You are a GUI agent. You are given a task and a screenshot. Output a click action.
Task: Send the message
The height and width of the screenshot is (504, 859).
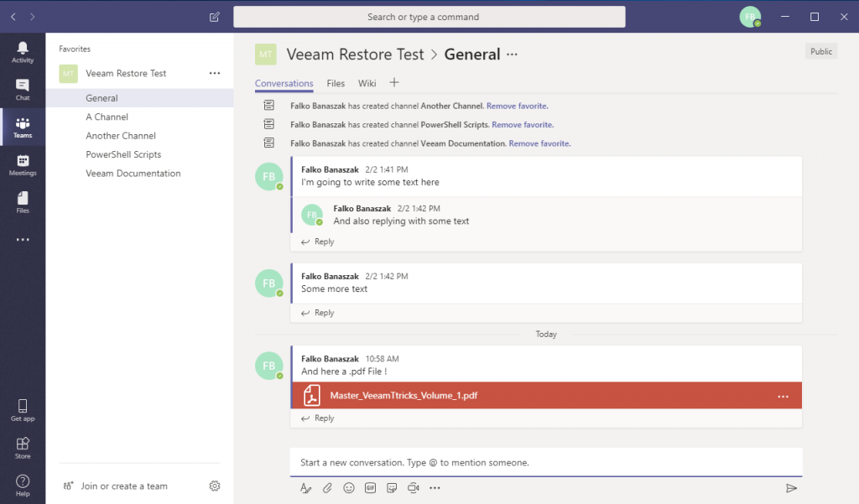coord(792,488)
